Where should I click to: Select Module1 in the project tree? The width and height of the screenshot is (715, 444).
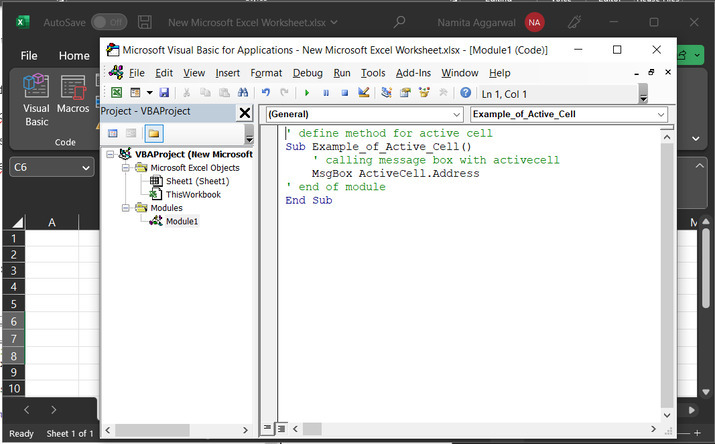181,221
